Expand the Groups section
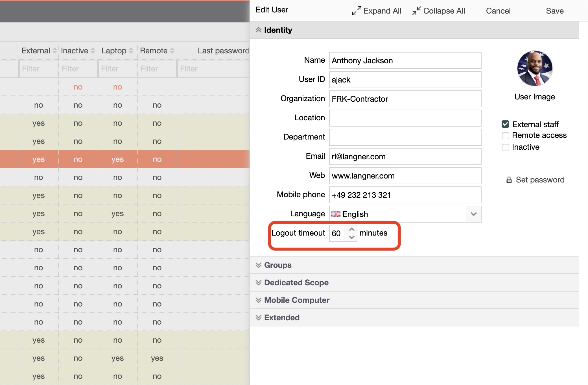Viewport: 588px width, 385px height. (278, 265)
